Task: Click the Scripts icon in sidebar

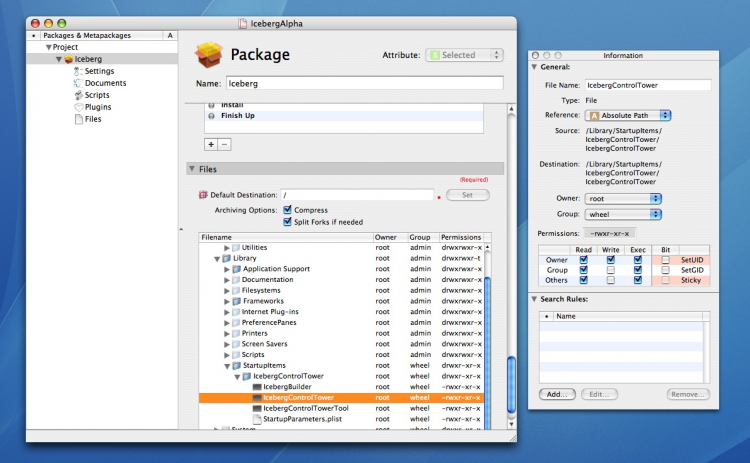Action: (x=78, y=95)
